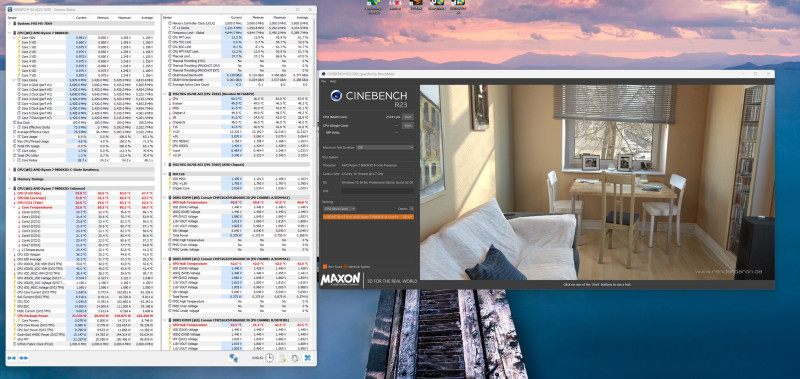The image size is (800, 379).
Task: Expand the L3 Temperatures row
Action: pos(14,250)
